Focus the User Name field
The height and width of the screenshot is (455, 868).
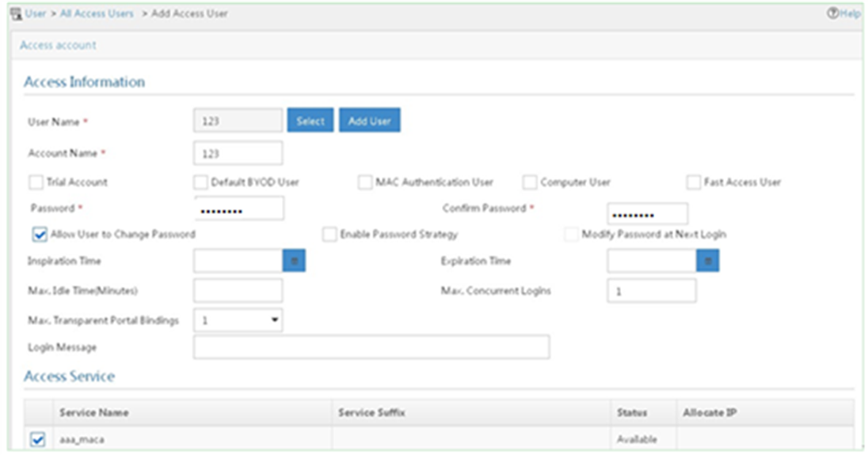pos(238,120)
